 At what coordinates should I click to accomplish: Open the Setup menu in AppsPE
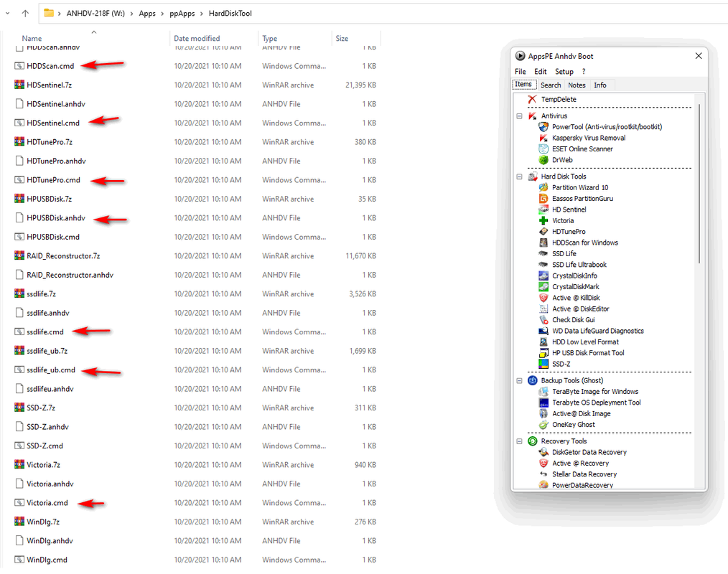point(564,72)
